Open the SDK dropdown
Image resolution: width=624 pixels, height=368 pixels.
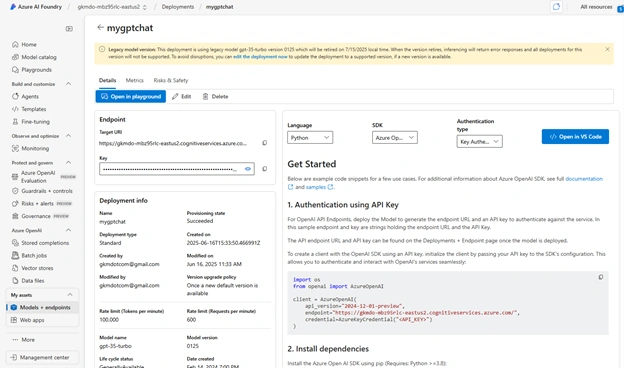click(395, 138)
